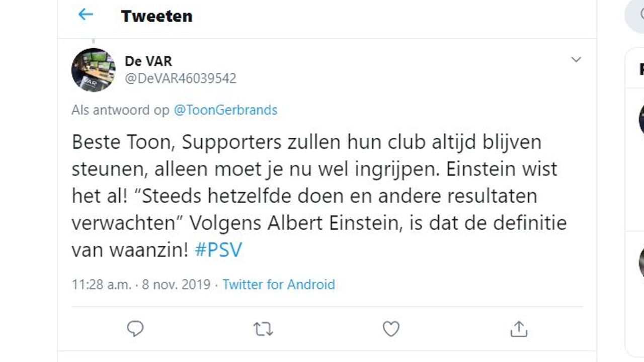Image resolution: width=644 pixels, height=362 pixels.
Task: Click the @DeVAR46039542 handle
Action: [x=180, y=79]
